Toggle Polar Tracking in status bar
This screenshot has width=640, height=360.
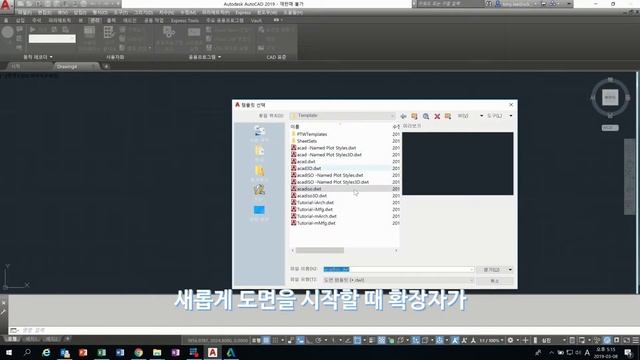pyautogui.click(x=318, y=340)
